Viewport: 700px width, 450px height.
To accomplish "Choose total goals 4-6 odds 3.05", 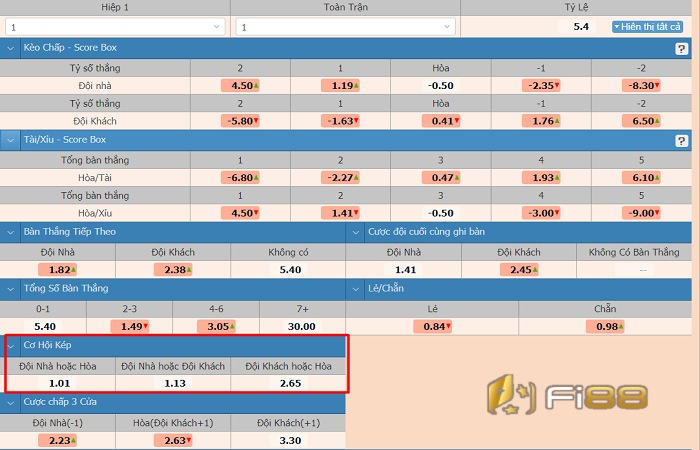I will [216, 326].
